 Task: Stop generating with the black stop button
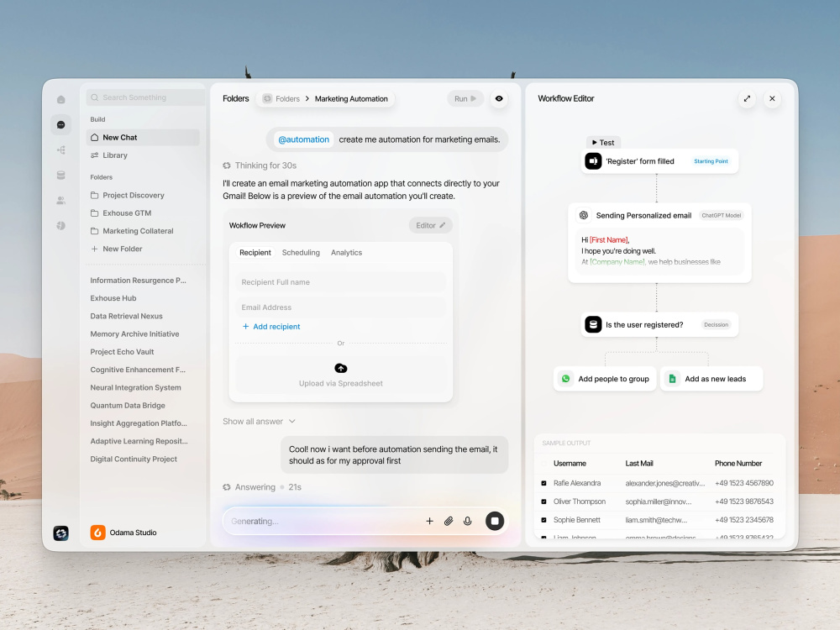point(495,521)
